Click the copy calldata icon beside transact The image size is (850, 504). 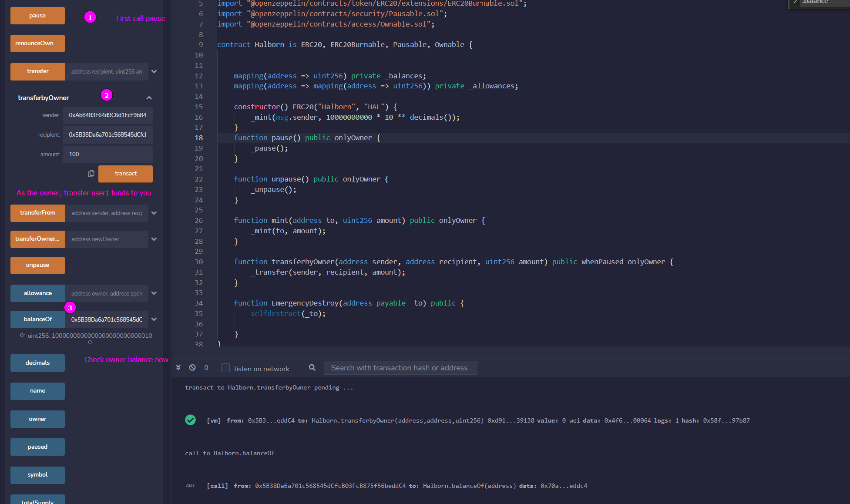click(91, 173)
